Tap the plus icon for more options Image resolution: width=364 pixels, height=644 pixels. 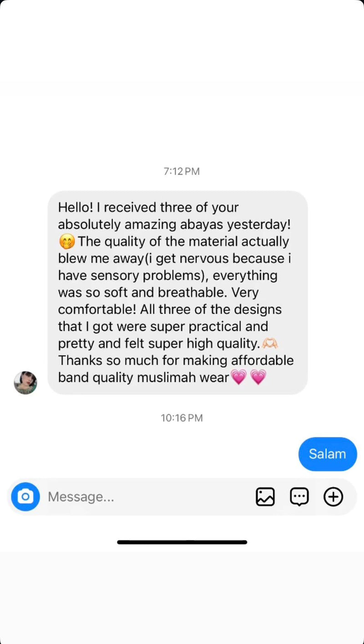point(333,497)
